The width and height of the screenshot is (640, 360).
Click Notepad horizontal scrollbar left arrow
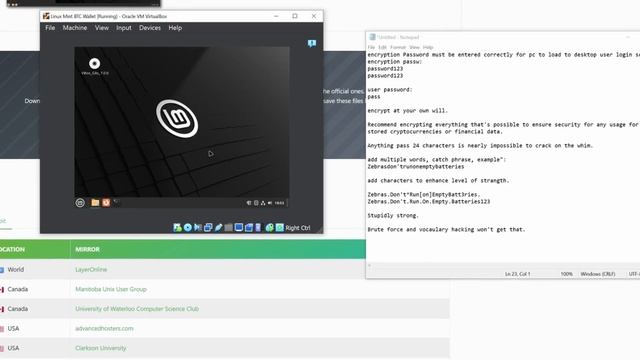coord(369,265)
